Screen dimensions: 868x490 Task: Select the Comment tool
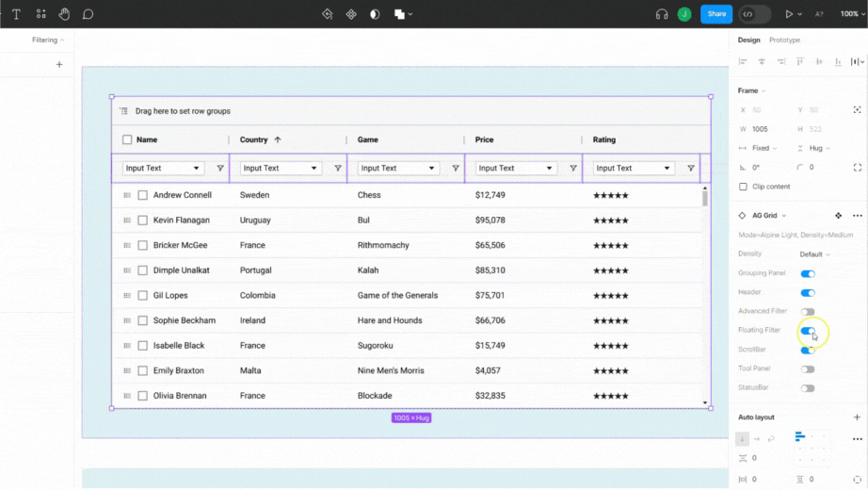pyautogui.click(x=88, y=14)
